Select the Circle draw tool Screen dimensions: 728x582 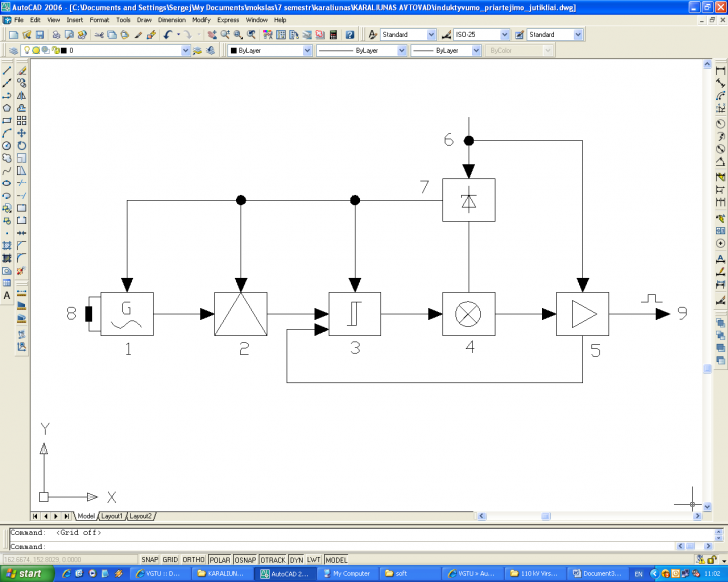[x=7, y=146]
